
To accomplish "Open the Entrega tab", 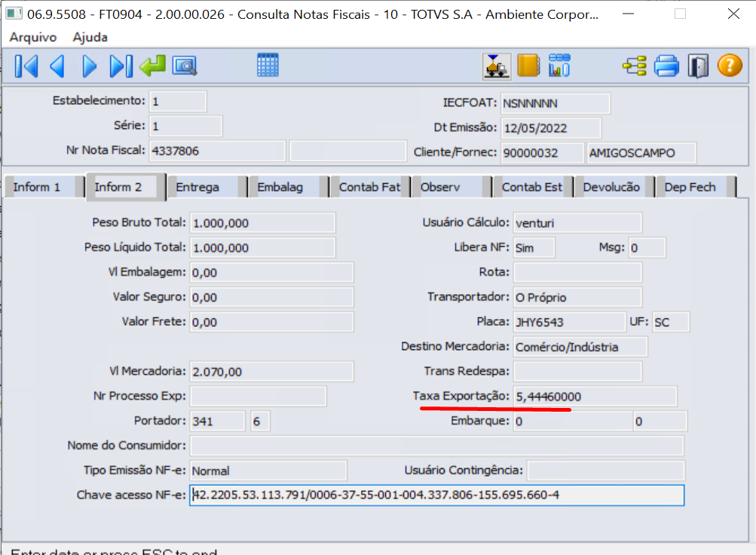I will (x=207, y=187).
